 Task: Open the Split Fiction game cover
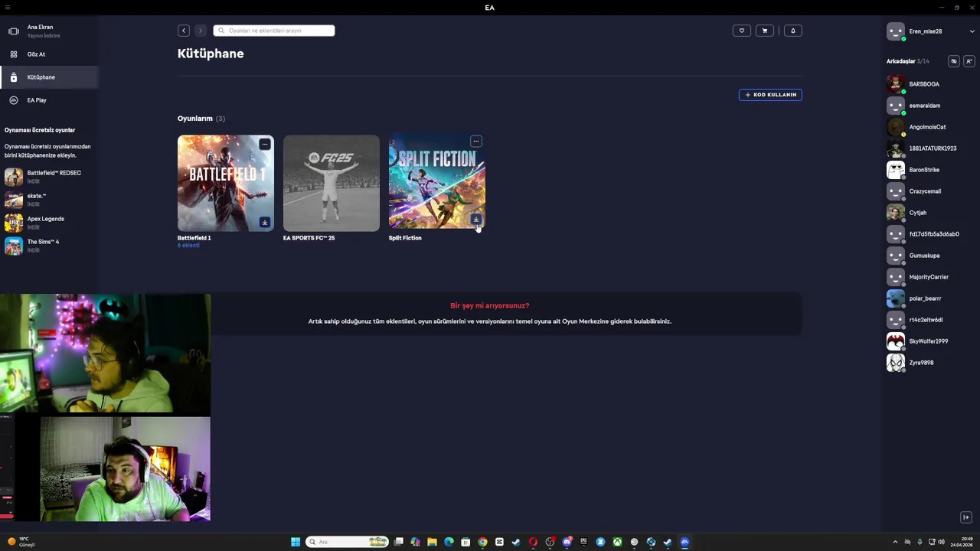(436, 181)
